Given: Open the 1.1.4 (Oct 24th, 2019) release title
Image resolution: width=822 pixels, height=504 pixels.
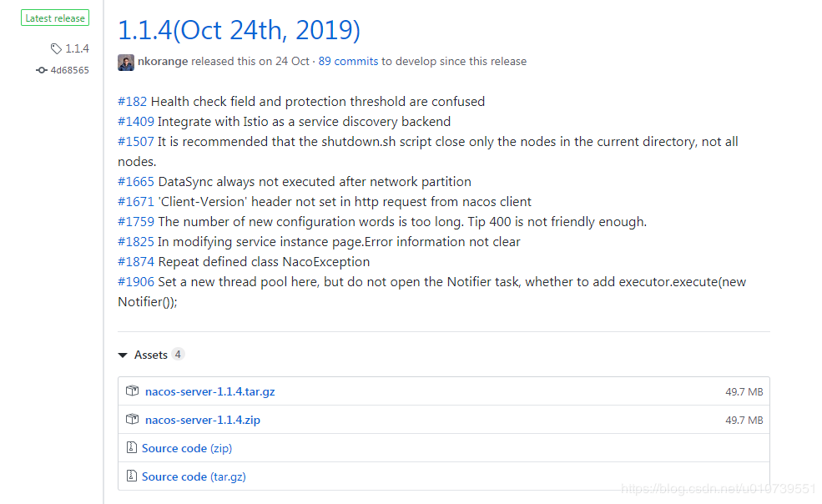Looking at the screenshot, I should tap(239, 30).
